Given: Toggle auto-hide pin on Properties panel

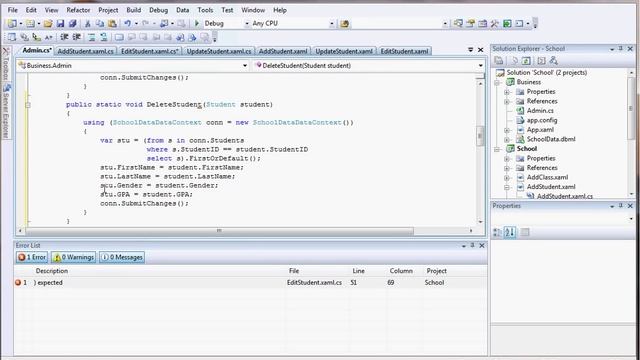Looking at the screenshot, I should point(621,206).
